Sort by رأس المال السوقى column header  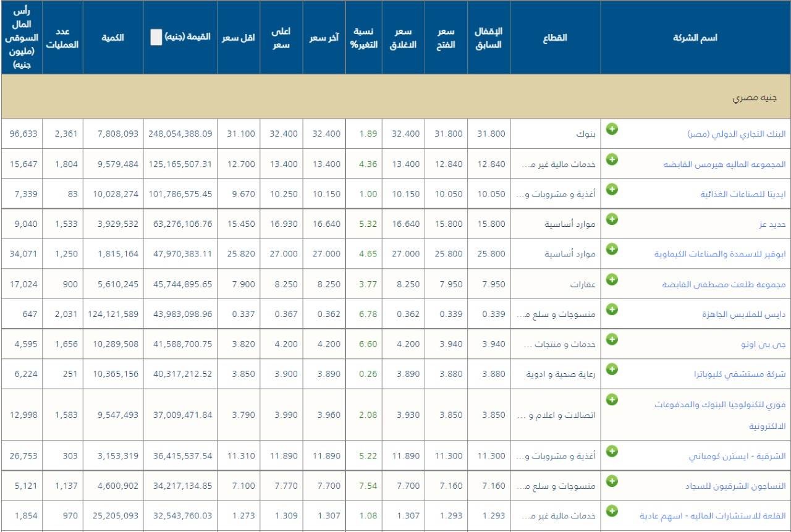click(22, 38)
